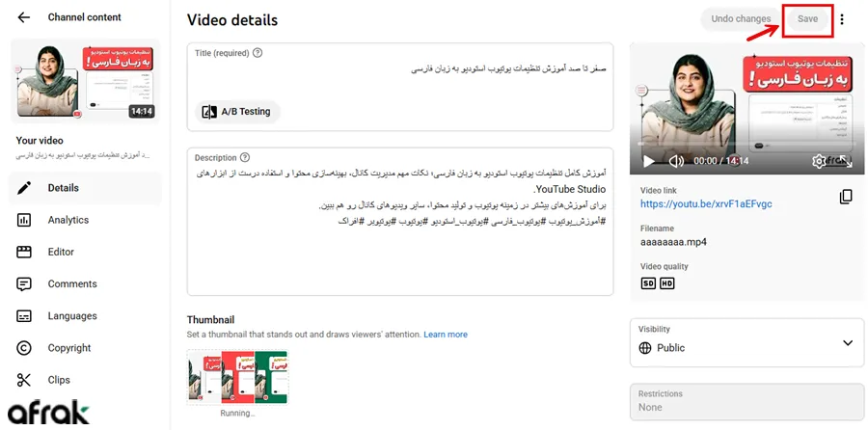Expand the Visibility dropdown
The height and width of the screenshot is (430, 868).
click(x=847, y=343)
